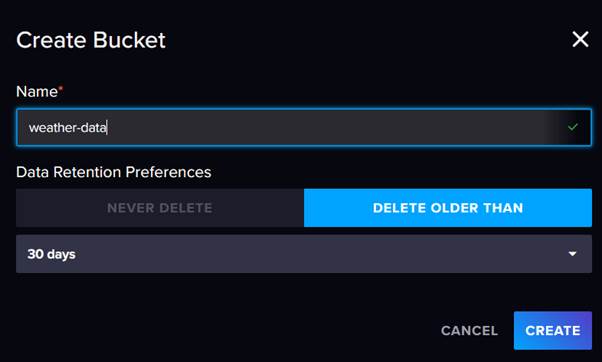Click the Create button
The height and width of the screenshot is (362, 602).
pos(553,331)
